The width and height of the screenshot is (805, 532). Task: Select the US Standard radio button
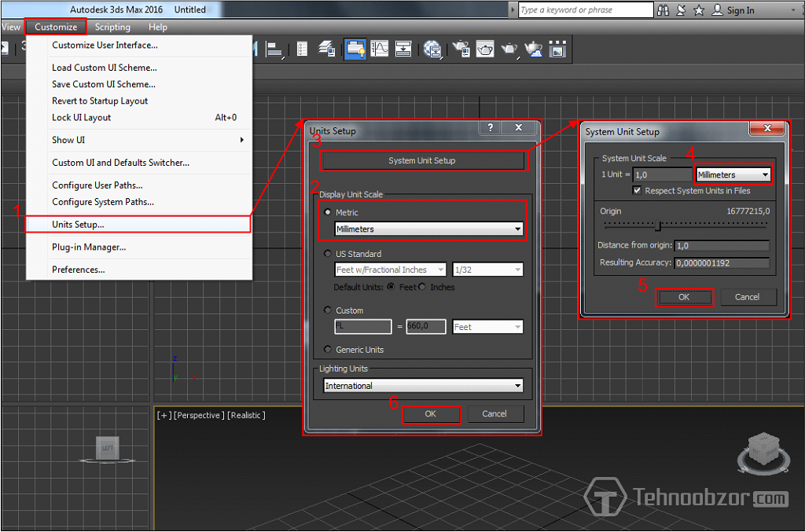tap(328, 254)
